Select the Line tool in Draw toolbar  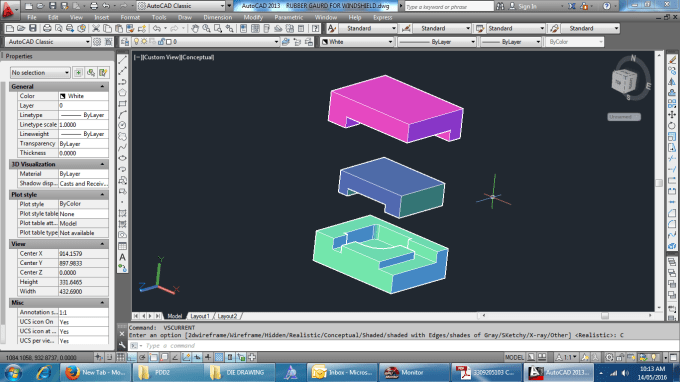[123, 60]
